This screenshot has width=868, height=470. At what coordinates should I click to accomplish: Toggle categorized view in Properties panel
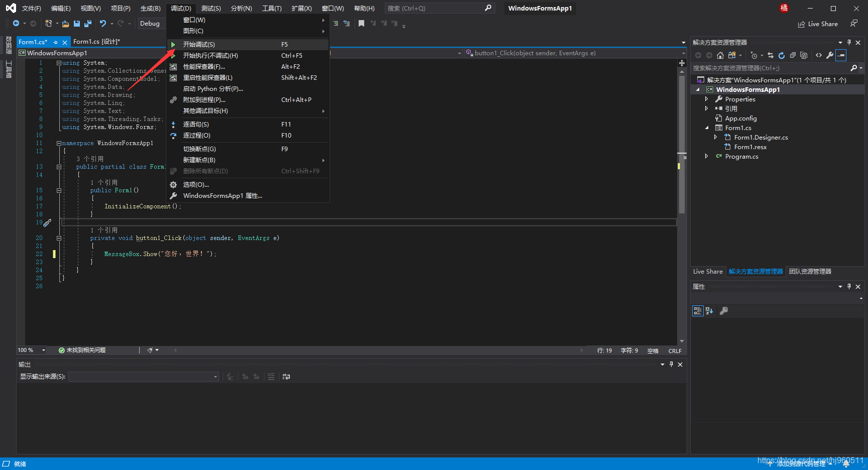click(698, 311)
